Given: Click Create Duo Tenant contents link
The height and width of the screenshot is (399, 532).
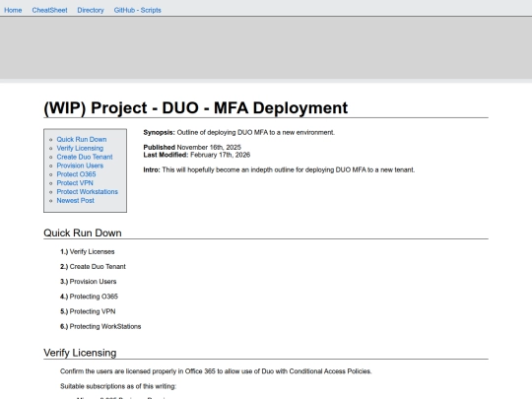Looking at the screenshot, I should pyautogui.click(x=85, y=157).
